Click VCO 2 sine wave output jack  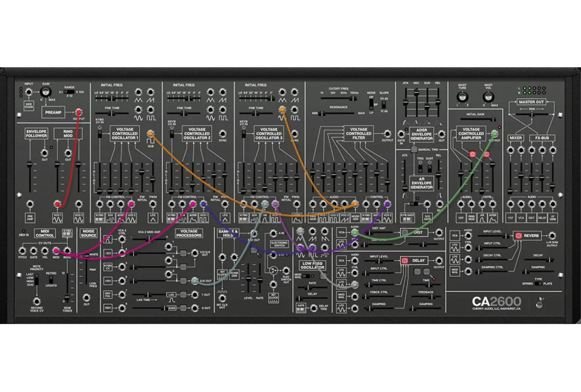(211, 109)
